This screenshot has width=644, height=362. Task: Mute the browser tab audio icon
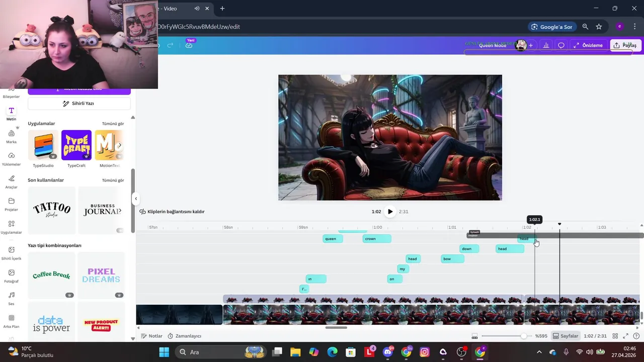point(197,9)
